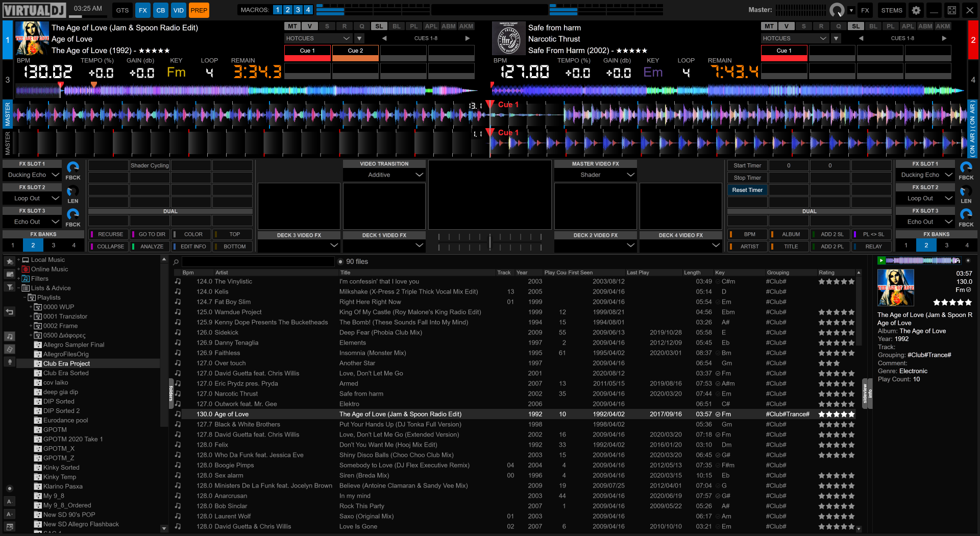This screenshot has height=536, width=980.
Task: Open settings with the gear icon
Action: point(916,10)
